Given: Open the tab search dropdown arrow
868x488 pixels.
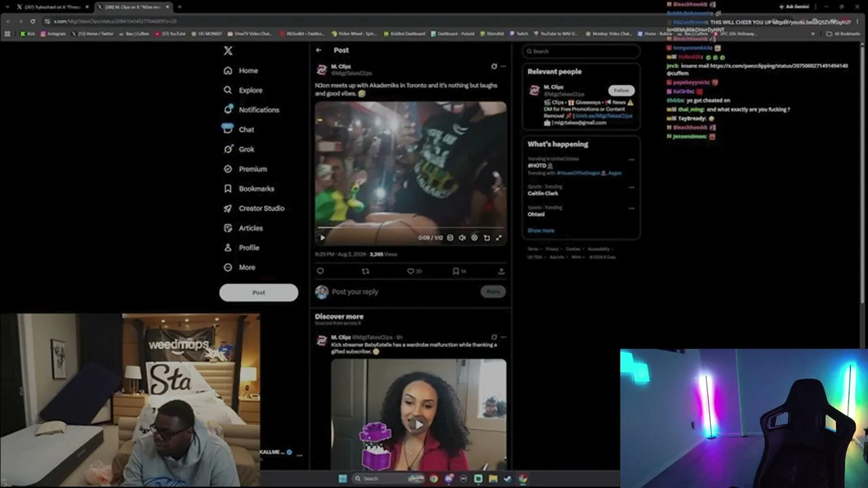Looking at the screenshot, I should 9,7.
